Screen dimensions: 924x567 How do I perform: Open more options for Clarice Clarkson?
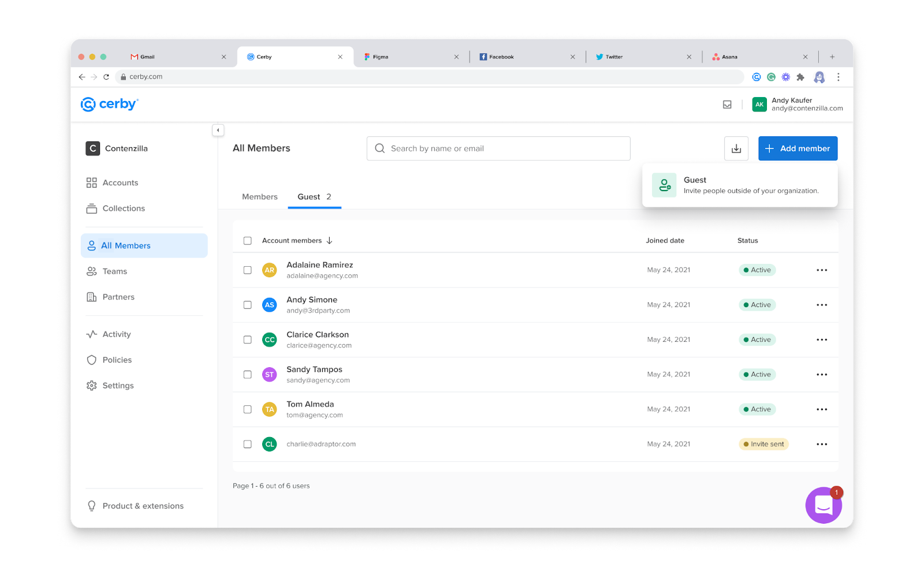(x=822, y=340)
